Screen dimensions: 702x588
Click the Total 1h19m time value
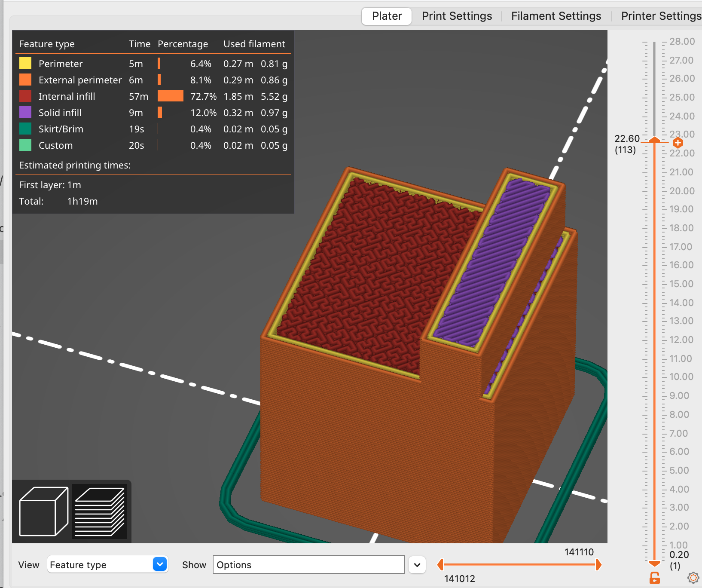[x=82, y=201]
